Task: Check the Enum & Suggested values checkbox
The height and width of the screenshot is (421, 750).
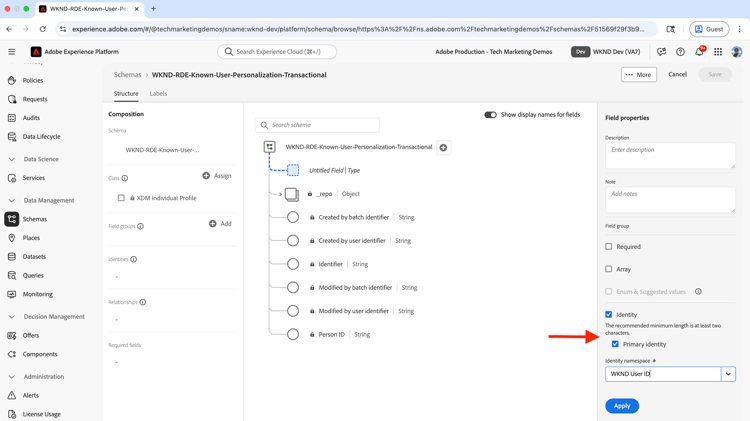Action: (x=608, y=291)
